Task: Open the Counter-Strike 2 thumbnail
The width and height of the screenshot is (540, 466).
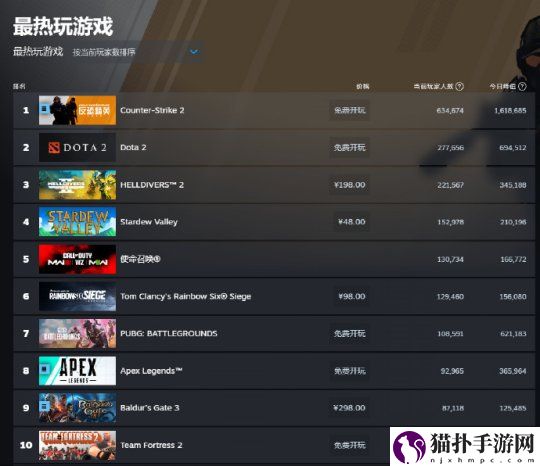Action: 77,110
